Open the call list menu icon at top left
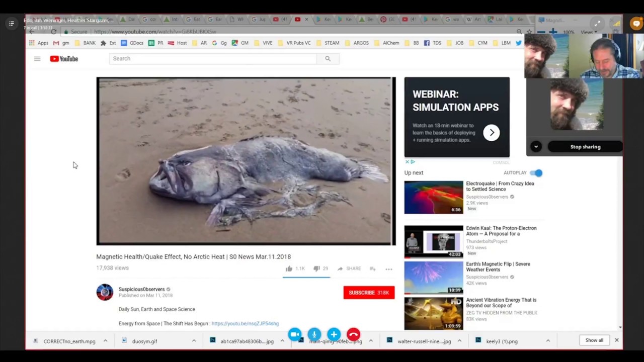This screenshot has width=644, height=362. [11, 23]
